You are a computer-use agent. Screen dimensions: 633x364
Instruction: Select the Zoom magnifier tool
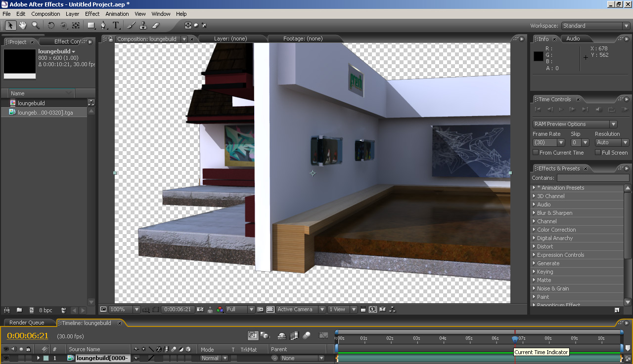(x=36, y=25)
